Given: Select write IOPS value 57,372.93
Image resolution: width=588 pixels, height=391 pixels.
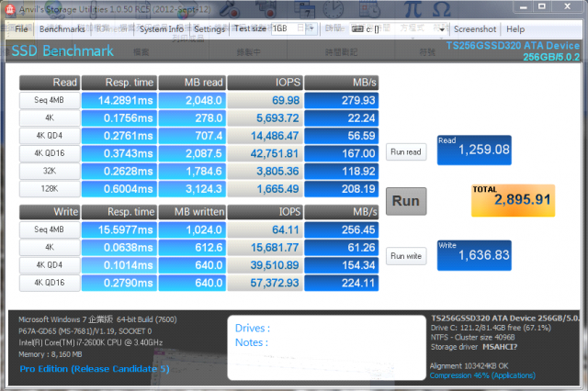Looking at the screenshot, I should 265,283.
